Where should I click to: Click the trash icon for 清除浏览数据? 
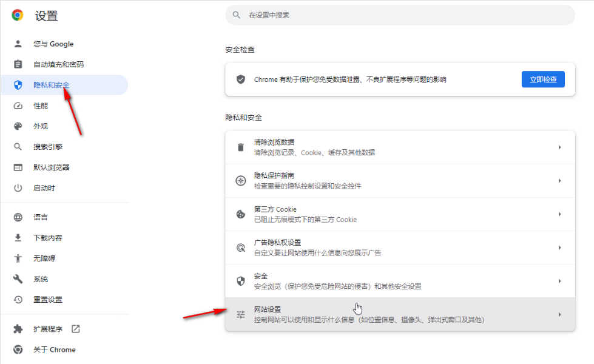(x=240, y=147)
